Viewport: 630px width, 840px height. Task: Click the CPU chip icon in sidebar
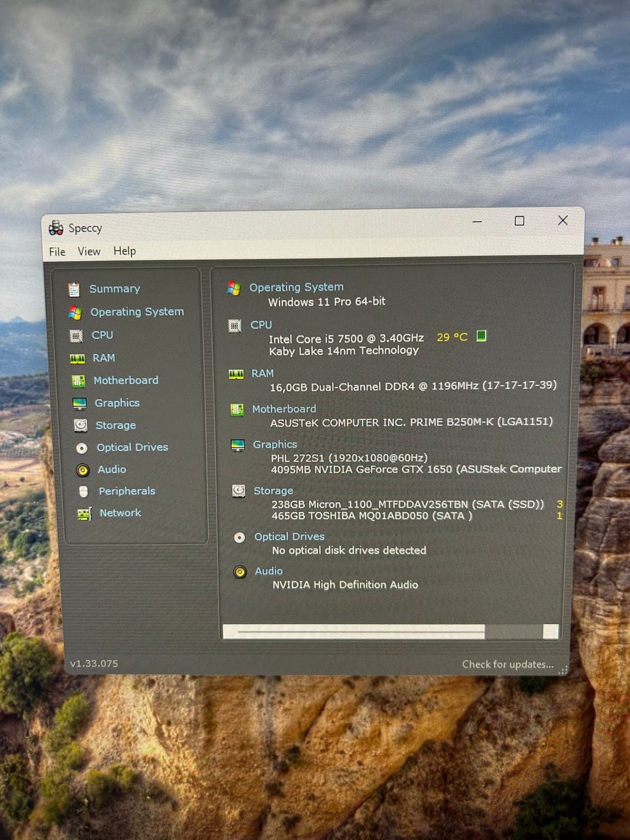coord(76,336)
